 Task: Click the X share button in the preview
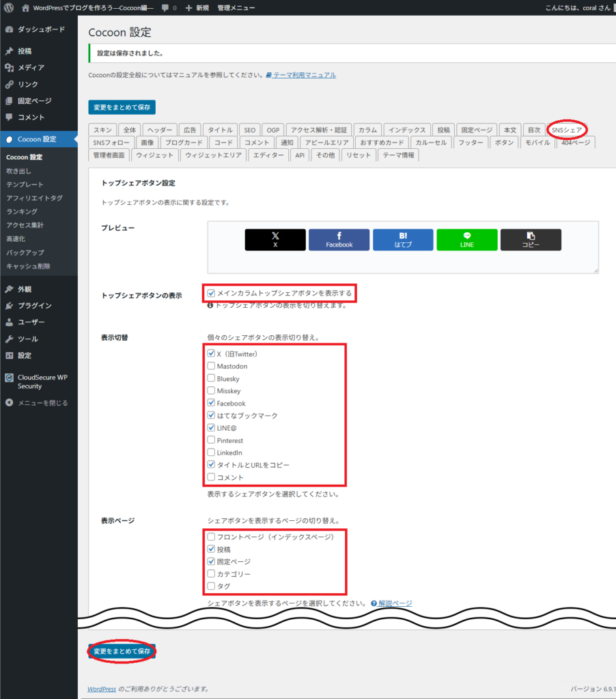click(x=275, y=240)
